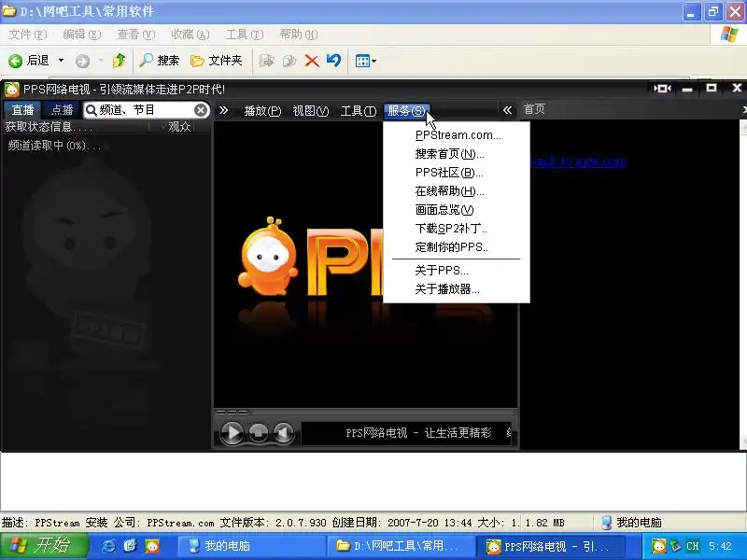Viewport: 747px width, 560px height.
Task: Click the PPS mini-mode icon in title bar
Action: tap(662, 89)
